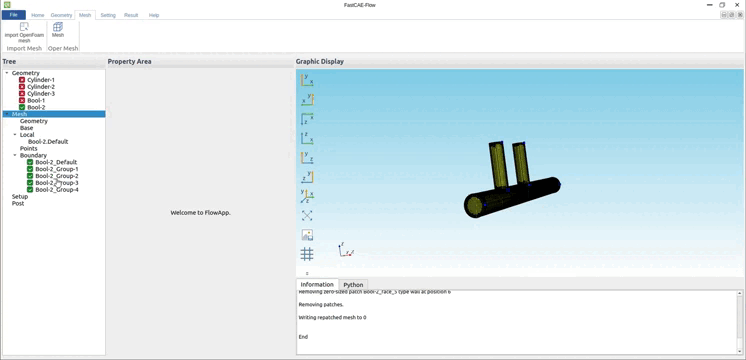Select the highlighted Mesh tree row
Image resolution: width=746 pixels, height=360 pixels.
pos(54,114)
